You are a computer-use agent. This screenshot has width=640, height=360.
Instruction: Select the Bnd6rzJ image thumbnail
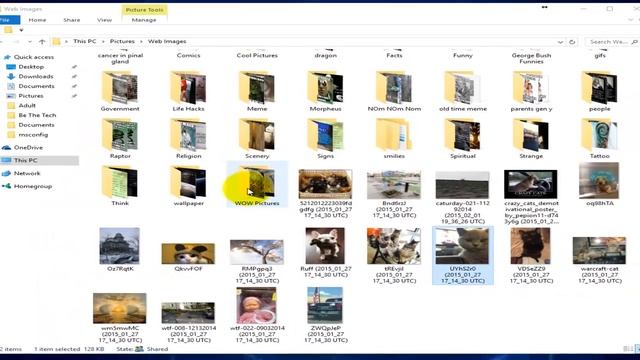394,185
